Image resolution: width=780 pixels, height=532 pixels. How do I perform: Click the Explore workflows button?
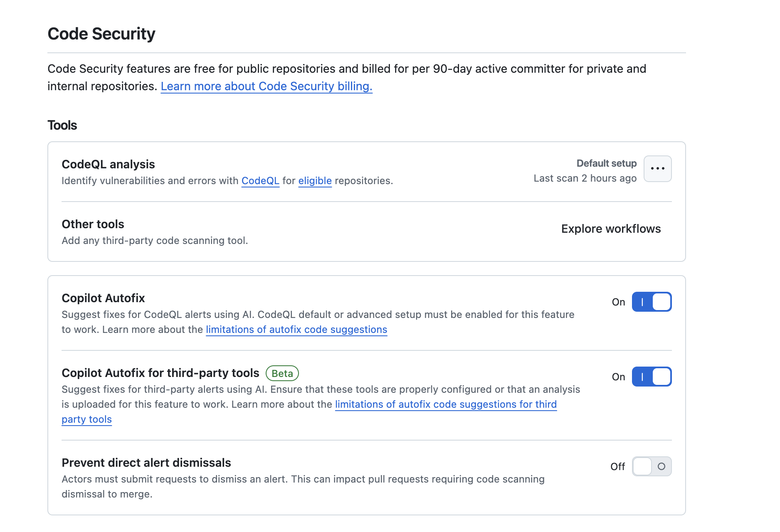pos(611,229)
